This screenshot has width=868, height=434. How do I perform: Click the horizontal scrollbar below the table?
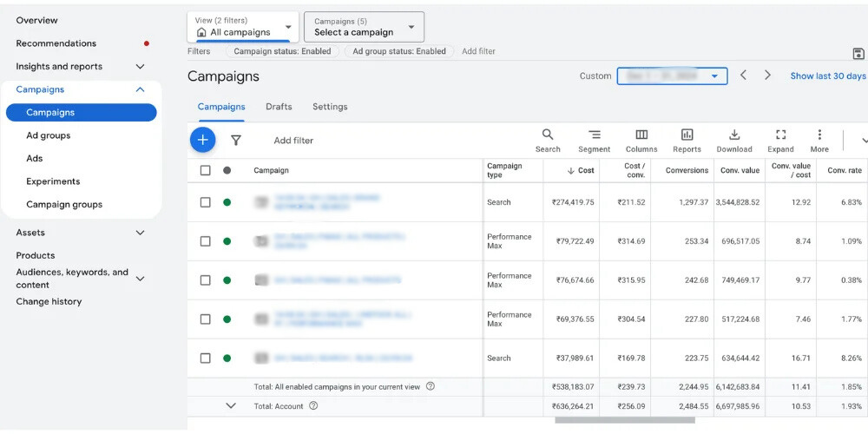(x=625, y=421)
